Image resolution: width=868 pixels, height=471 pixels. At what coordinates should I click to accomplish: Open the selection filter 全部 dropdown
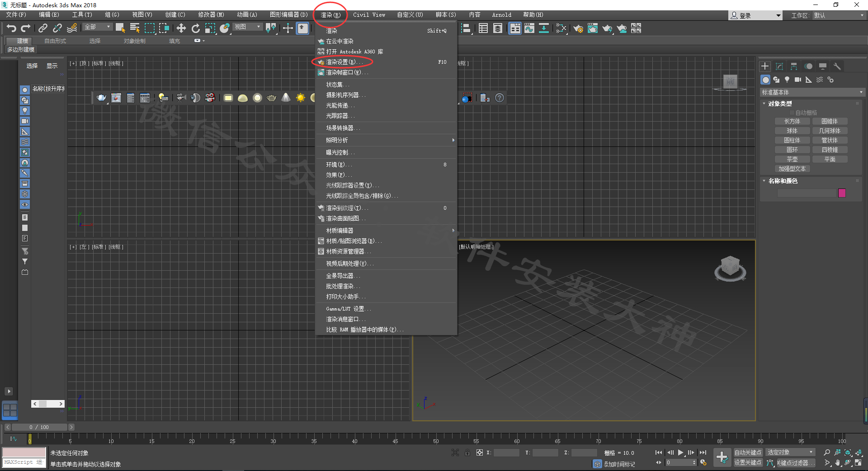[x=98, y=27]
